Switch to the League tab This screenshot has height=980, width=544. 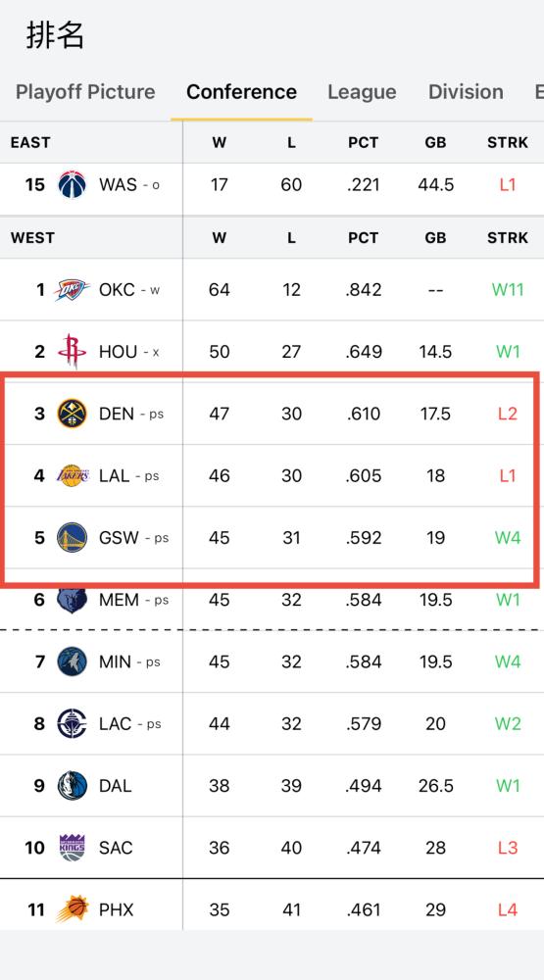pyautogui.click(x=362, y=92)
